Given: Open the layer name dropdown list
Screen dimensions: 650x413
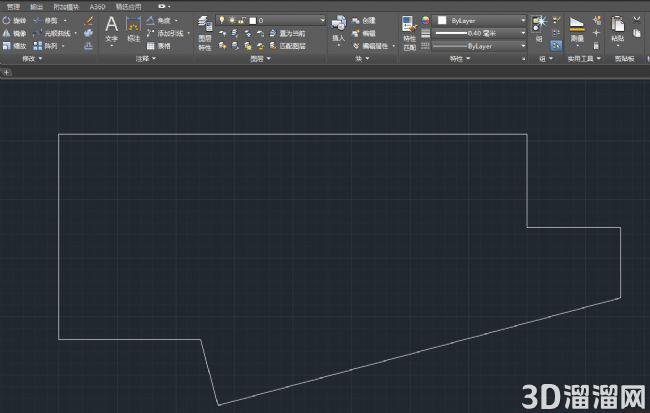Looking at the screenshot, I should pos(270,20).
